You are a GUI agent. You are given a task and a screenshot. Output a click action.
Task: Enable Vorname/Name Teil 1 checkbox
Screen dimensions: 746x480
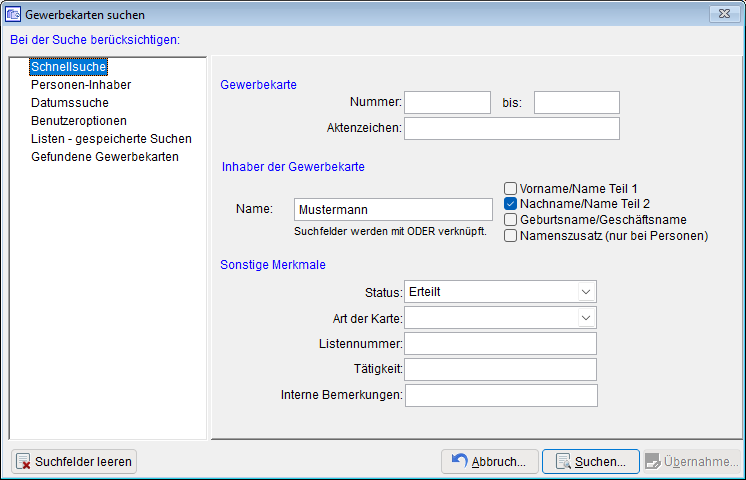click(510, 188)
